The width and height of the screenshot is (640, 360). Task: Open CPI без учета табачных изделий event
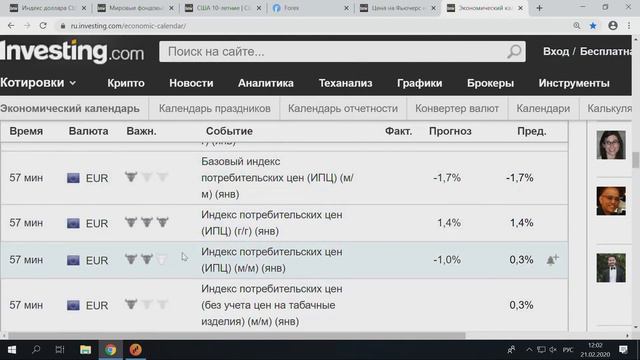pos(271,305)
